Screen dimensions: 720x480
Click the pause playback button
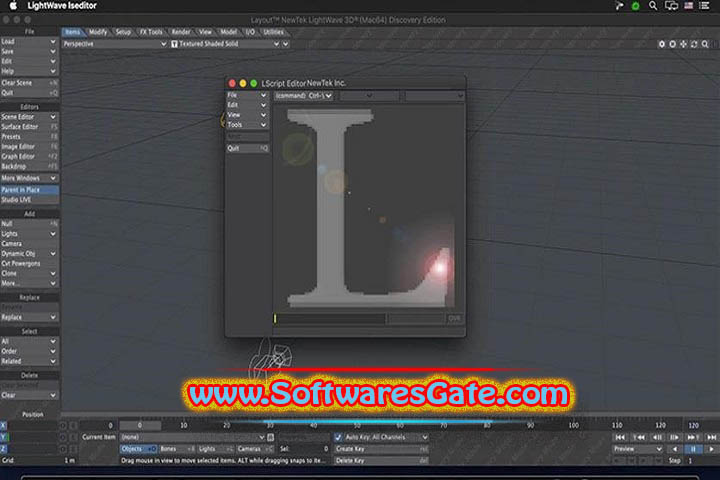coord(693,449)
